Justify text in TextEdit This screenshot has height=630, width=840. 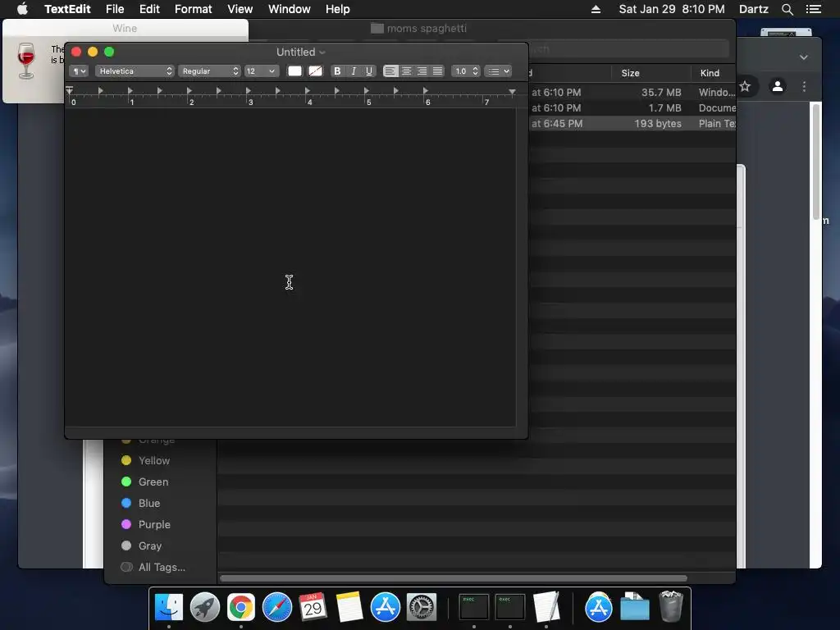tap(438, 71)
